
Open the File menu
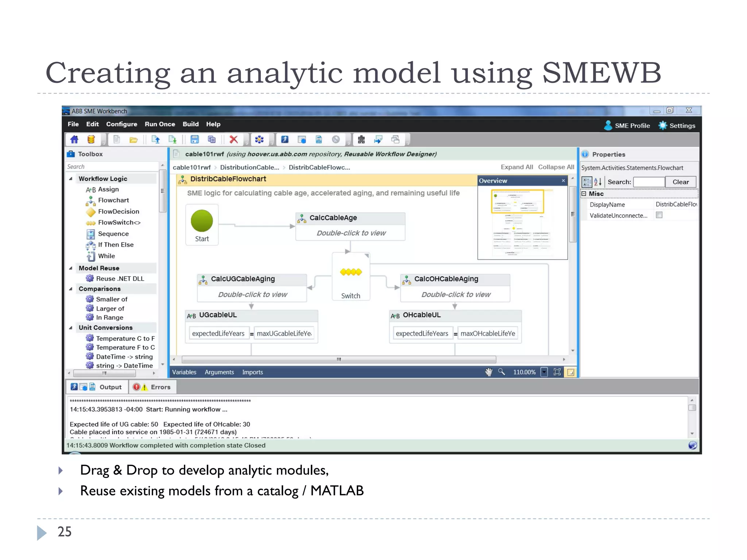point(73,124)
